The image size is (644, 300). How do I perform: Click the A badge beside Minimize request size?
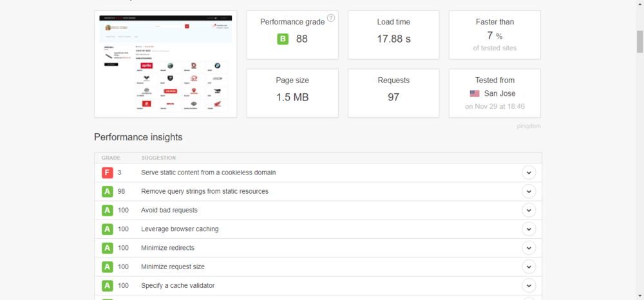pyautogui.click(x=107, y=267)
